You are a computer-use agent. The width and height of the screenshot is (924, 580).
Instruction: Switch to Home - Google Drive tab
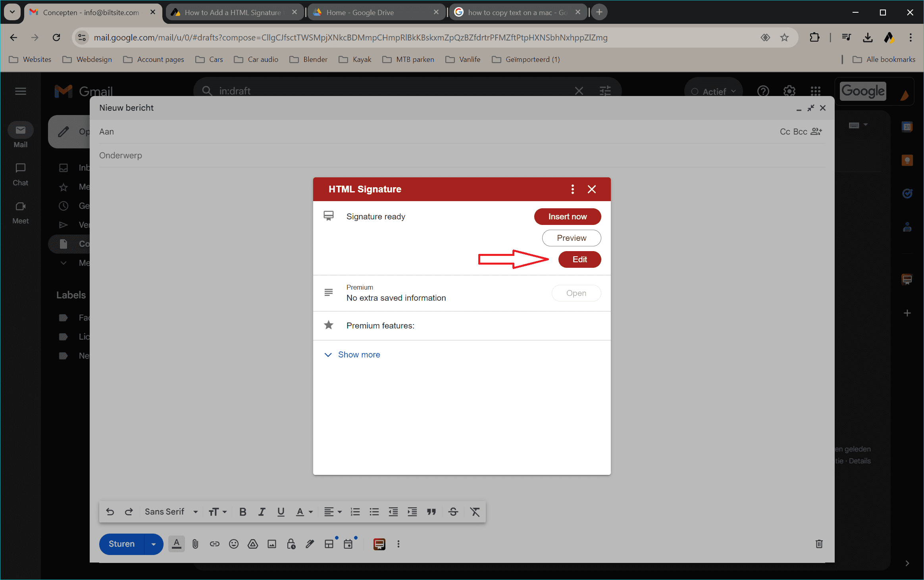376,12
